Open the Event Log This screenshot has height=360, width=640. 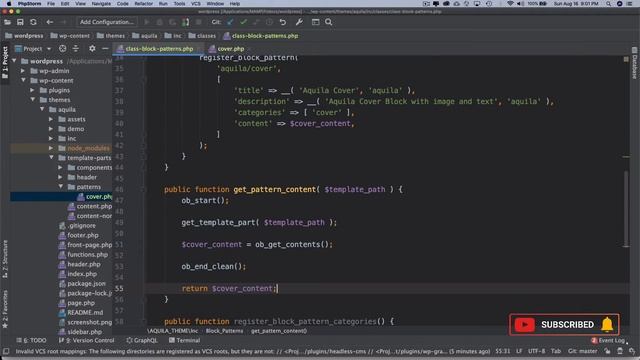(608, 340)
